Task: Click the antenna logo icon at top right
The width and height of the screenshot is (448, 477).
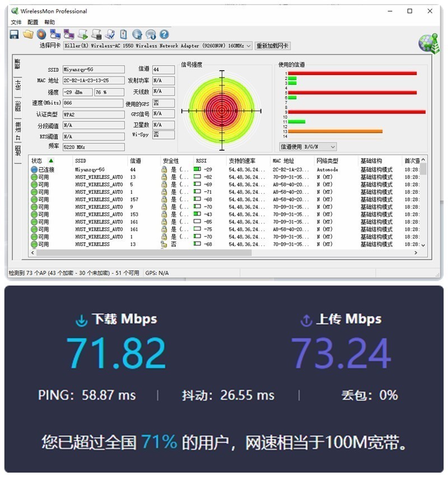Action: (428, 44)
